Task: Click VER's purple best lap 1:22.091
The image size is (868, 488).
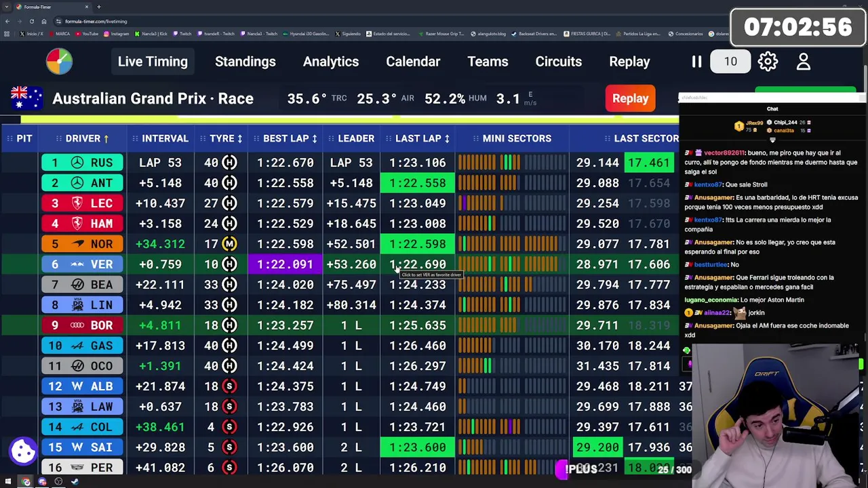Action: coord(285,264)
